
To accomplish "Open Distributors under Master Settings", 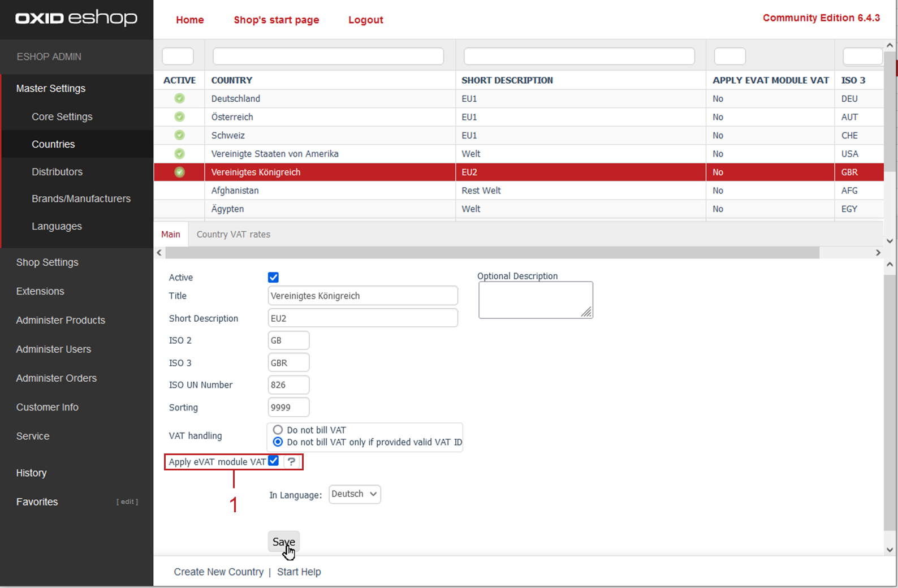I will click(x=57, y=172).
